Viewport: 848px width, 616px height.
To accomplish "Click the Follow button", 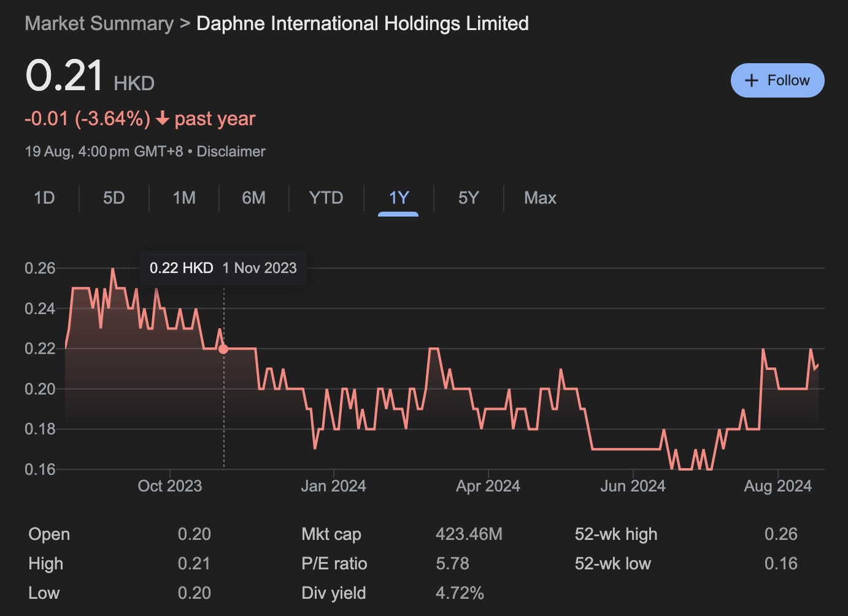I will point(777,80).
